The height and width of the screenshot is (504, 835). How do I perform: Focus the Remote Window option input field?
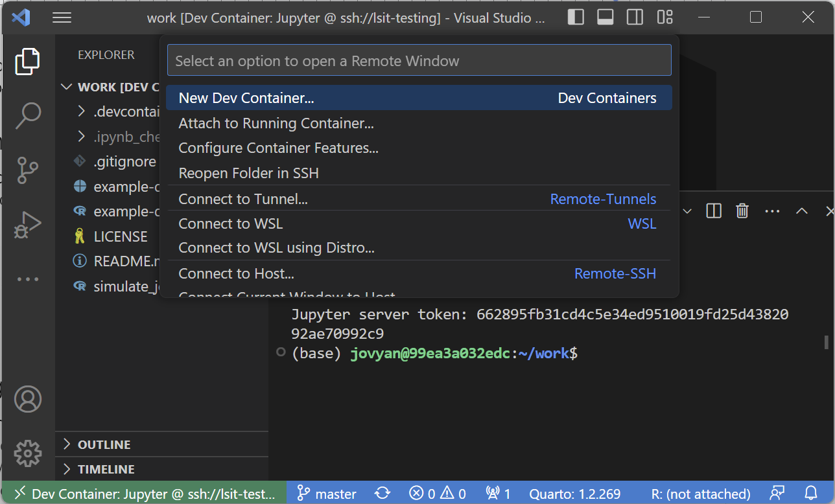point(419,60)
